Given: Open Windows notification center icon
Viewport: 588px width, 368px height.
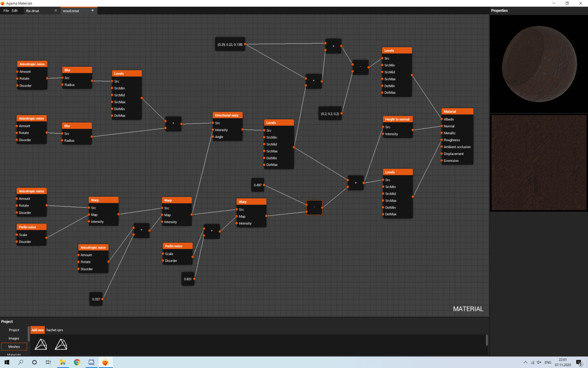Looking at the screenshot, I should point(579,362).
